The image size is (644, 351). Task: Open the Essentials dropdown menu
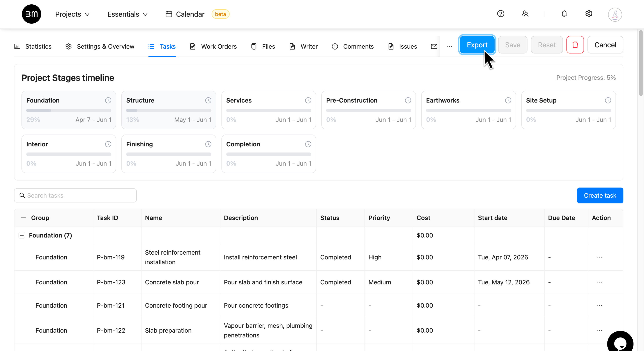tap(127, 14)
